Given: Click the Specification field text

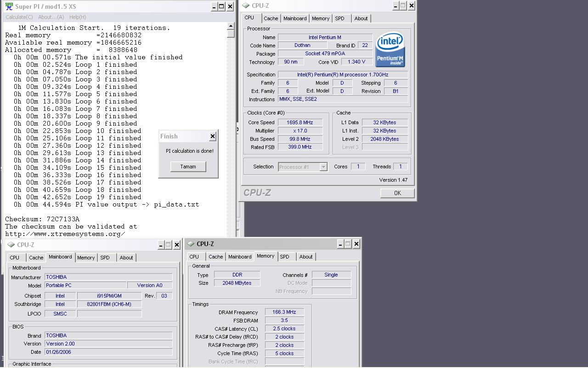Looking at the screenshot, I should pos(343,75).
